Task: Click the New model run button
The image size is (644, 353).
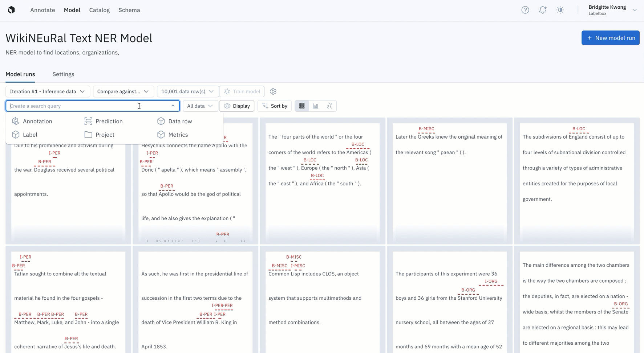Action: pos(611,38)
